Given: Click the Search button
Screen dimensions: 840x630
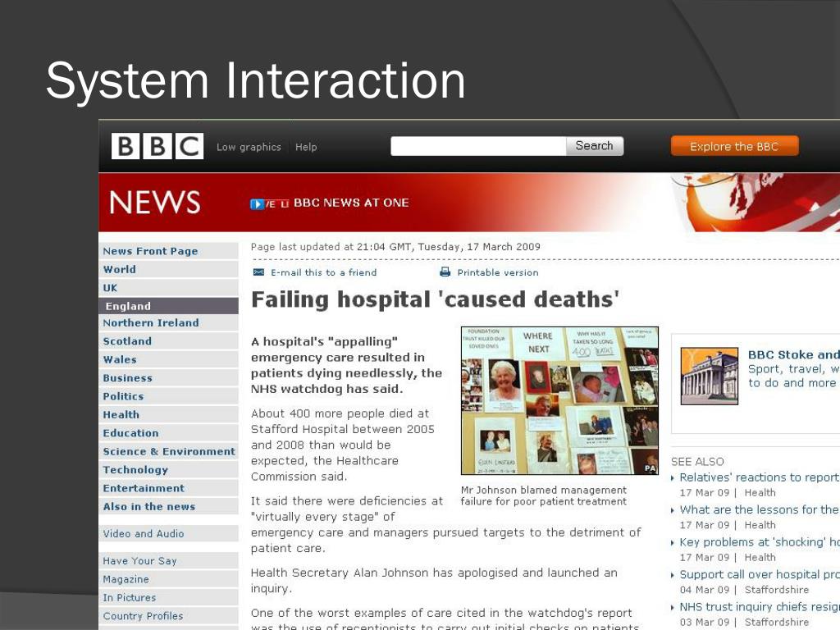Looking at the screenshot, I should click(x=594, y=146).
